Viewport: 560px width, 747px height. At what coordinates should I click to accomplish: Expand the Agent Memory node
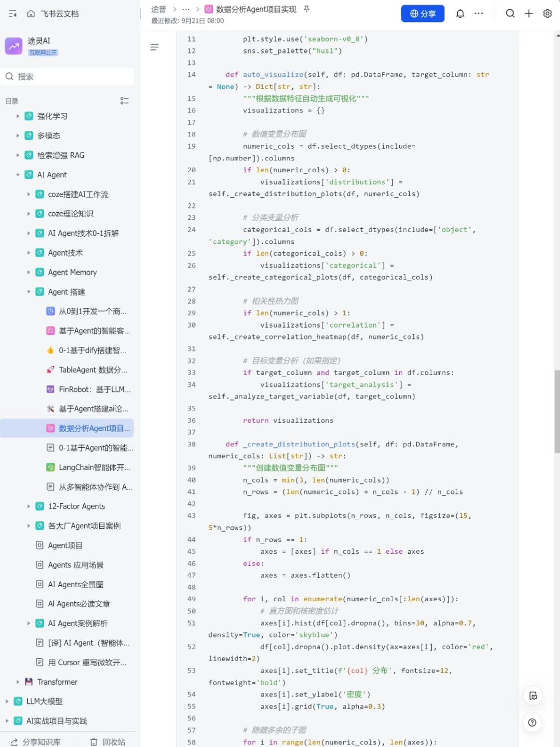(28, 272)
